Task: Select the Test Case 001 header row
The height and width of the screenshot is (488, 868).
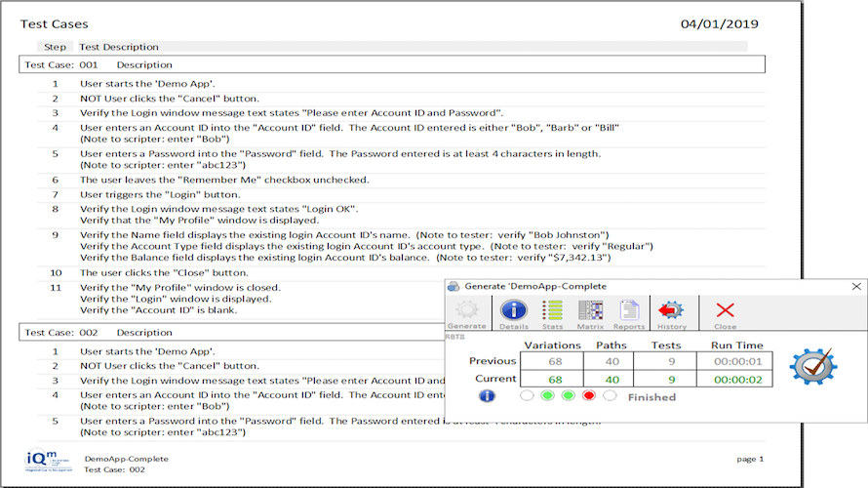Action: point(392,64)
